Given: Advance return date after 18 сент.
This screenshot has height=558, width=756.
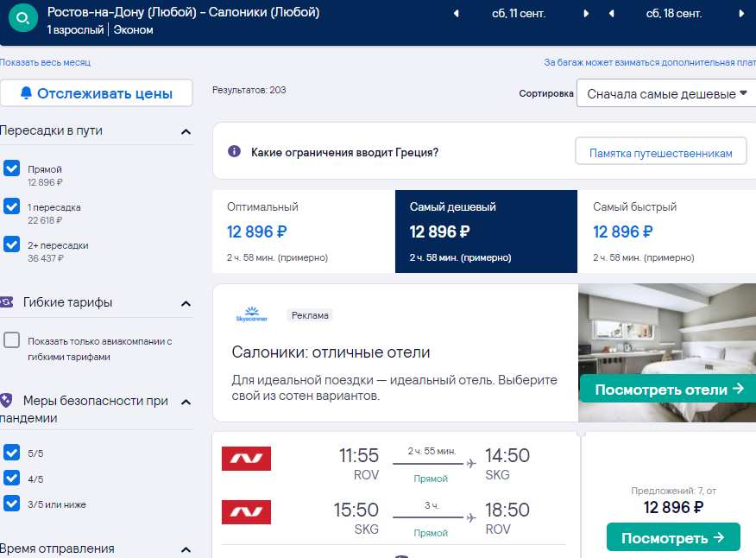Looking at the screenshot, I should coord(741,14).
